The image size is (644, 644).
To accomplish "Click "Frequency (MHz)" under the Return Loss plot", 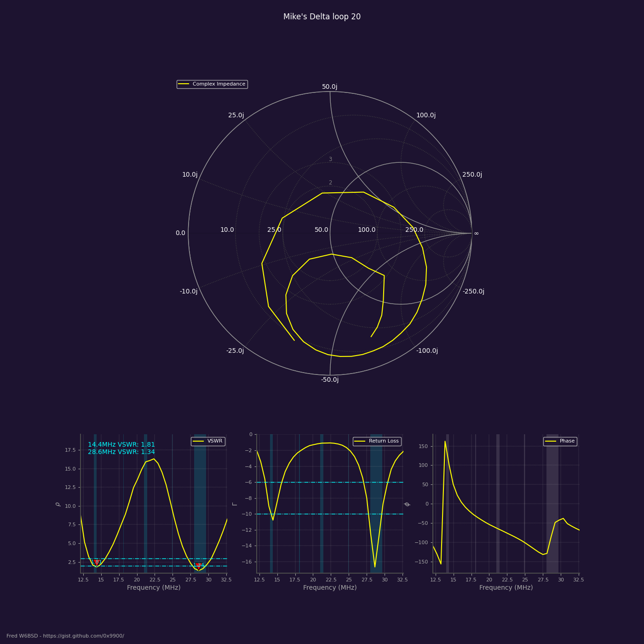I will click(x=330, y=588).
